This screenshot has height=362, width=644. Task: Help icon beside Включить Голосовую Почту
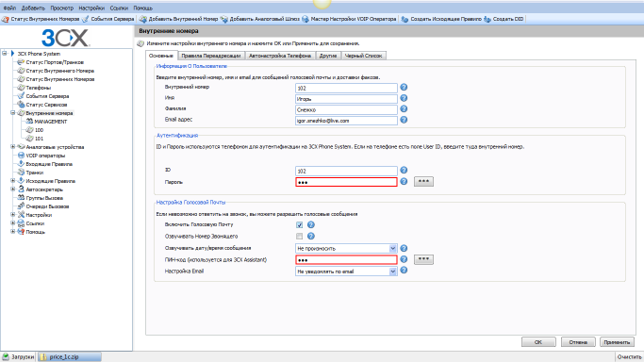[311, 225]
